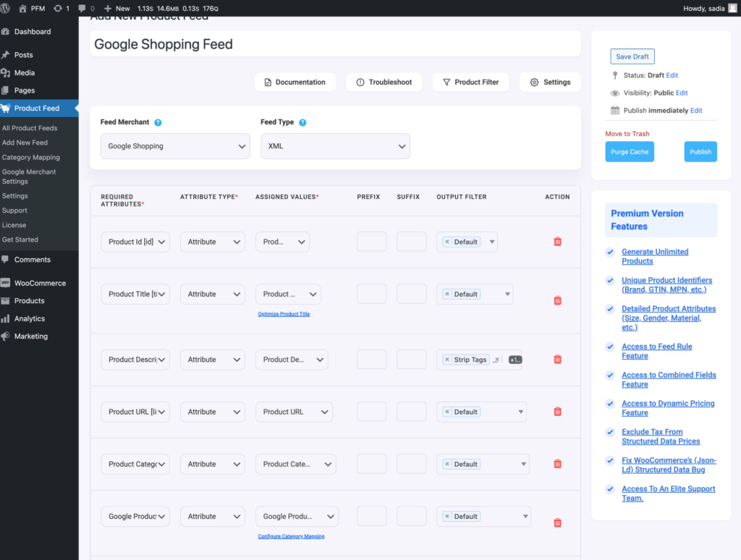Viewport: 741px width, 560px height.
Task: Open the Product De... assigned value dropdown
Action: (x=292, y=360)
